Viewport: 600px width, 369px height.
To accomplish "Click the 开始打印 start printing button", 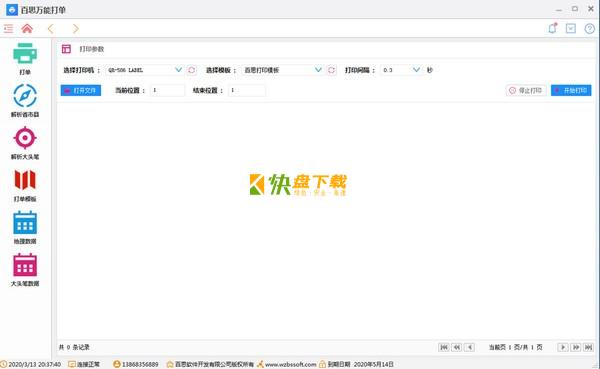I will coord(571,90).
